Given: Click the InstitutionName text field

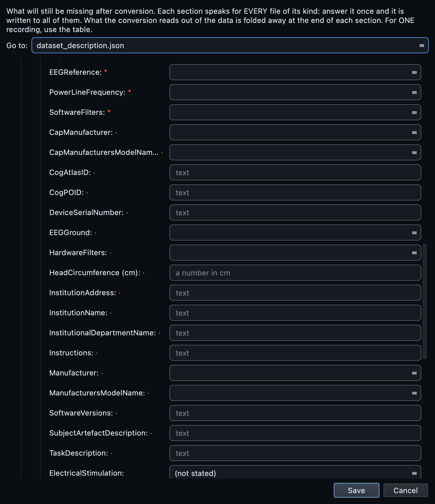Looking at the screenshot, I should tap(295, 313).
